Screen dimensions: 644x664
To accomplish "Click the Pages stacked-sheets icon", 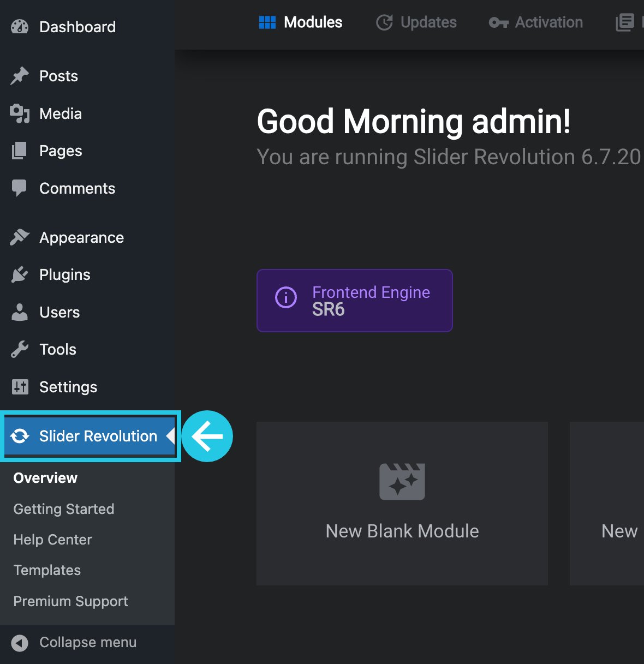I will pyautogui.click(x=19, y=151).
